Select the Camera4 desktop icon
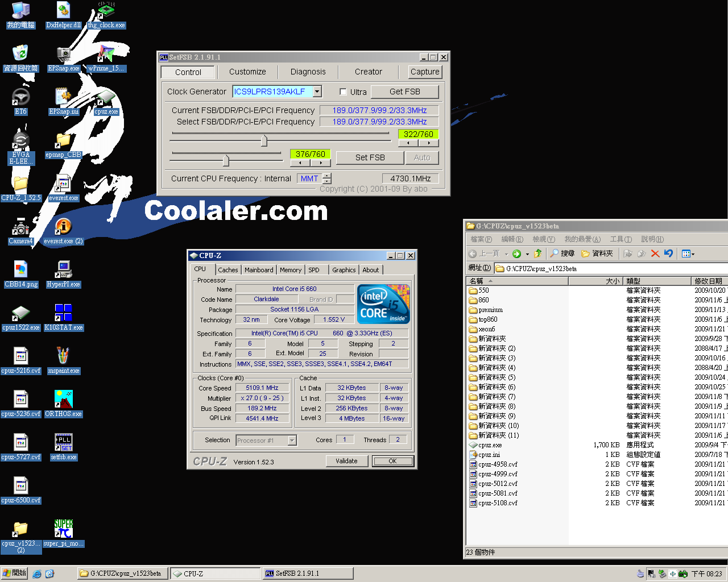Screen dimensions: 728x582 (21, 231)
